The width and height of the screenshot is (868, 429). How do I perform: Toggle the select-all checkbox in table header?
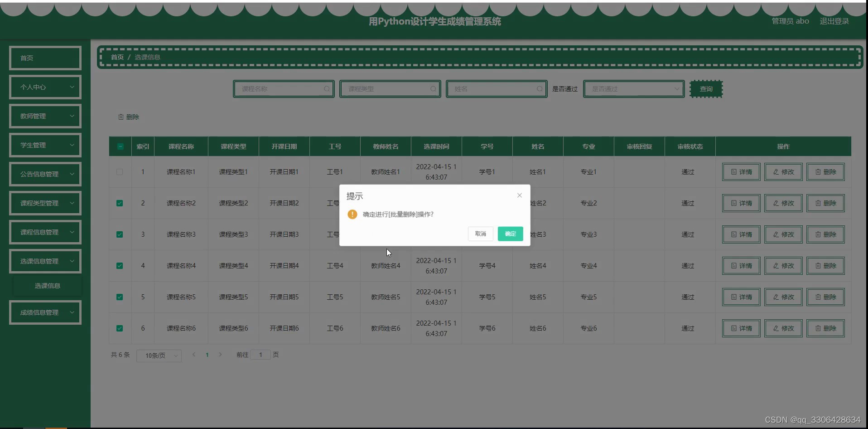click(120, 146)
